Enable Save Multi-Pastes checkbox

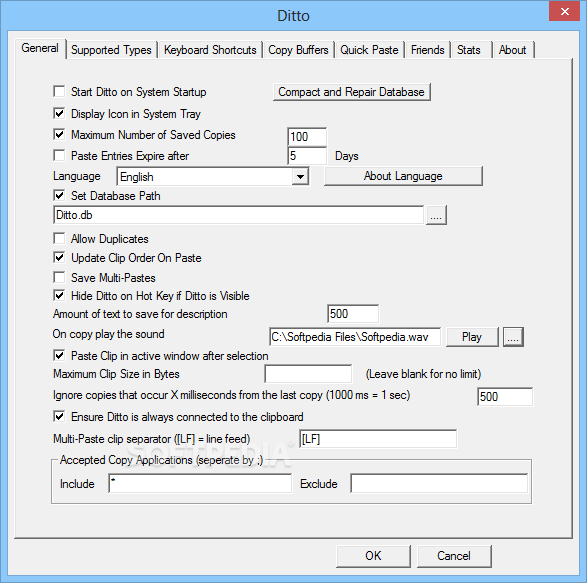(x=59, y=277)
